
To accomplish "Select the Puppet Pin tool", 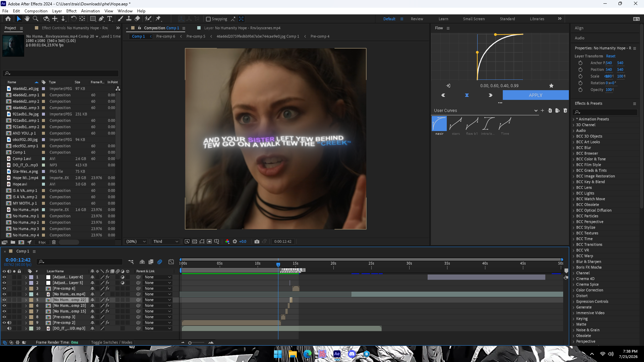I will click(158, 19).
